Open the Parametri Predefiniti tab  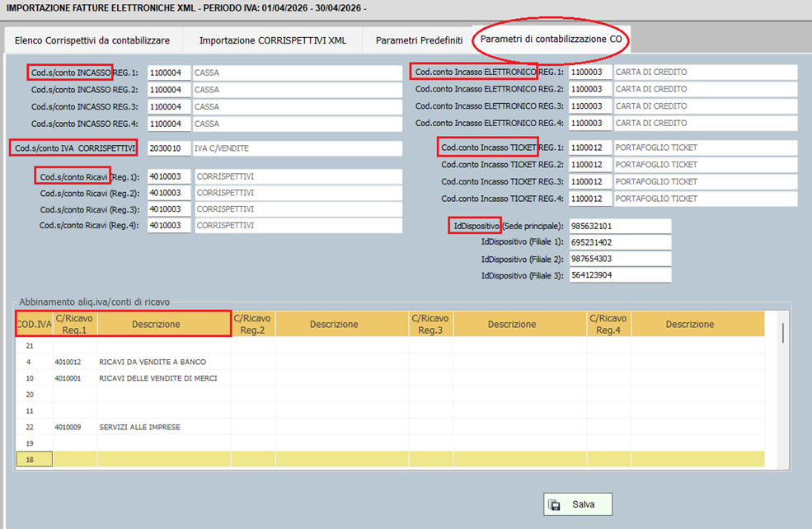point(419,40)
